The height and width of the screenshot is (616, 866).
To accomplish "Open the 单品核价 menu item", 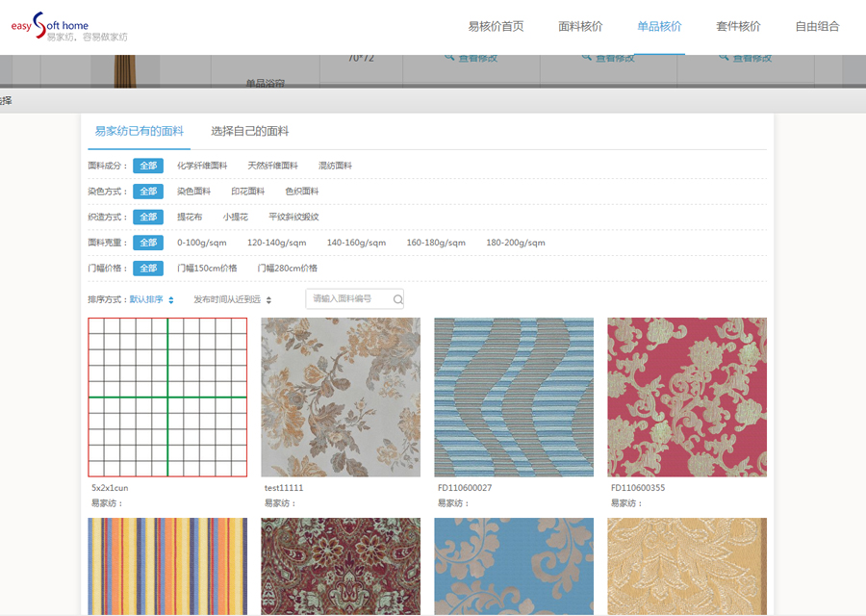I will [659, 26].
